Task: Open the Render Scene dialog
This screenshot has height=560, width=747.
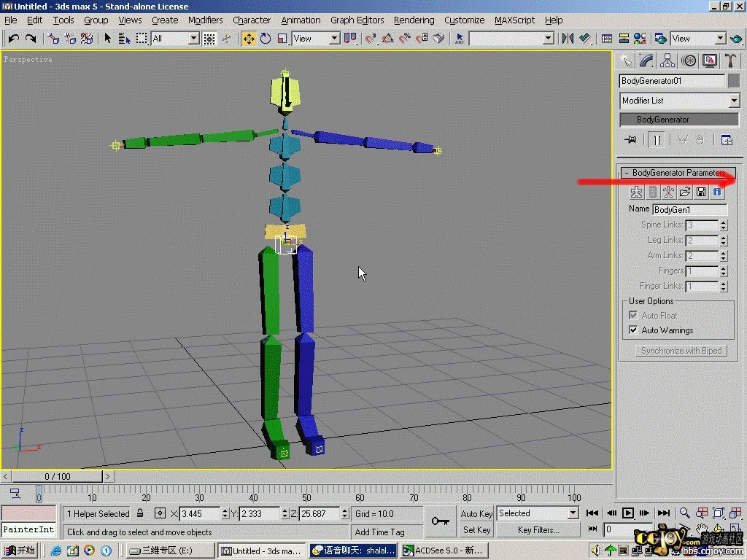Action: (660, 39)
